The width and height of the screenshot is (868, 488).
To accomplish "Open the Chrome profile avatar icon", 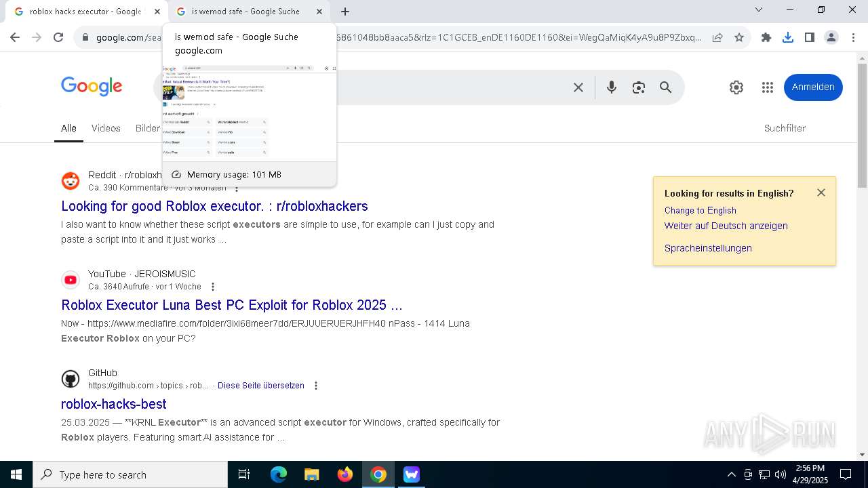I will click(831, 37).
